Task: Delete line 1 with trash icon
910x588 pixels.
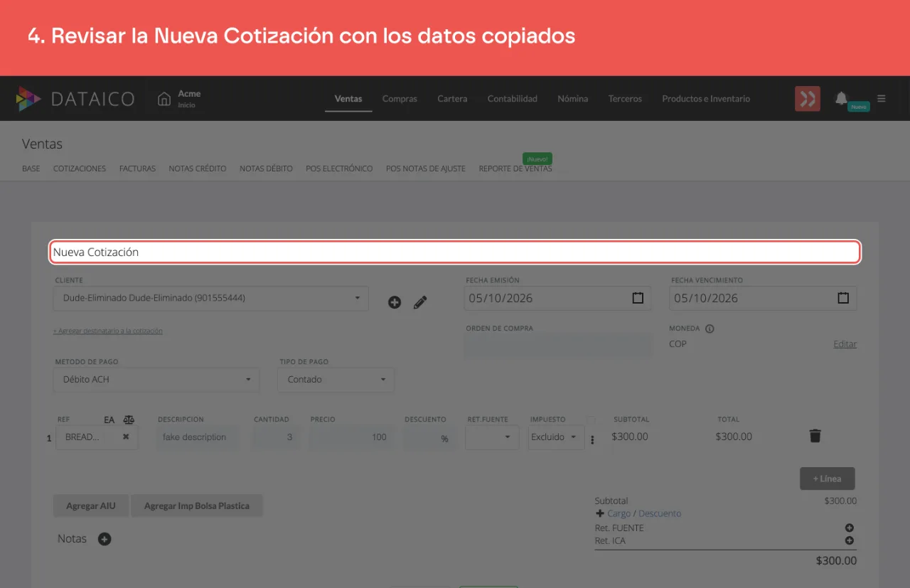Action: (x=815, y=436)
